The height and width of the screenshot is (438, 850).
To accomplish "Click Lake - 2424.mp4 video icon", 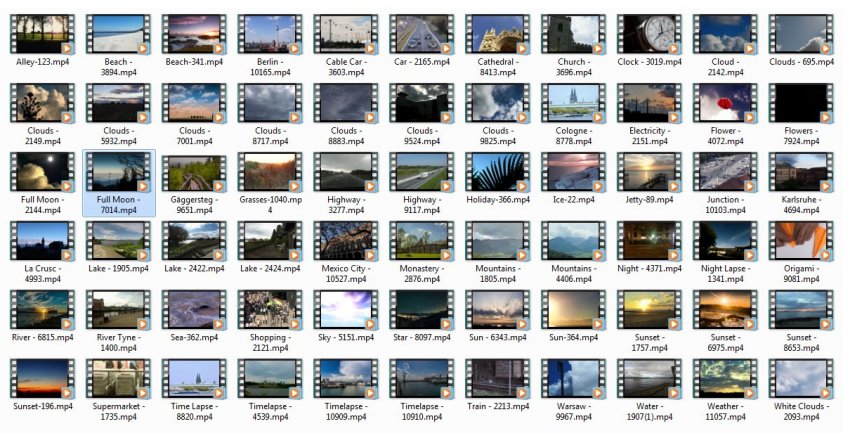I will coord(270,241).
